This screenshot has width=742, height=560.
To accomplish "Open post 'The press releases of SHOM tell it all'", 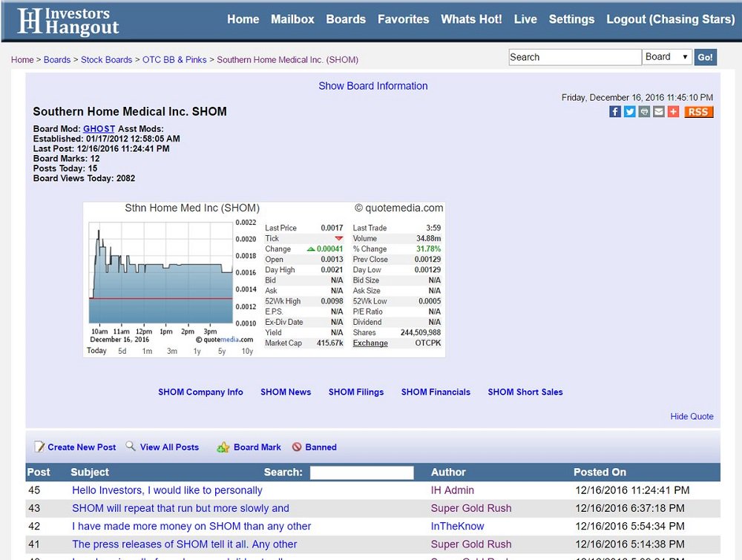I will (x=185, y=544).
